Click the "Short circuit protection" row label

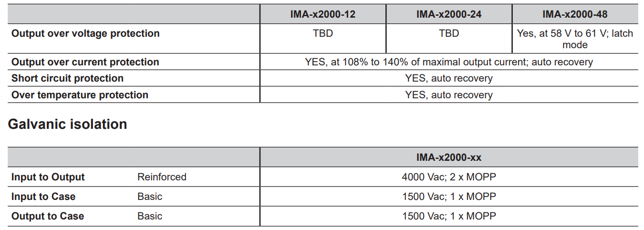67,78
